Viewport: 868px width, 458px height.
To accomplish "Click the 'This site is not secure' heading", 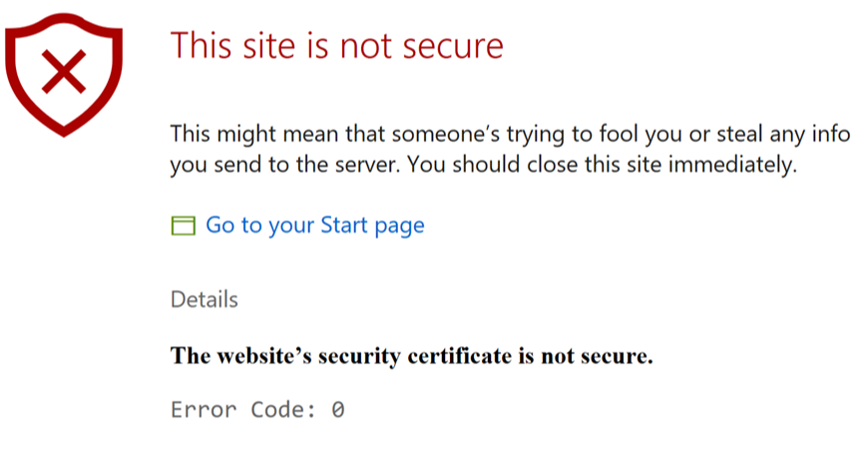I will (336, 46).
